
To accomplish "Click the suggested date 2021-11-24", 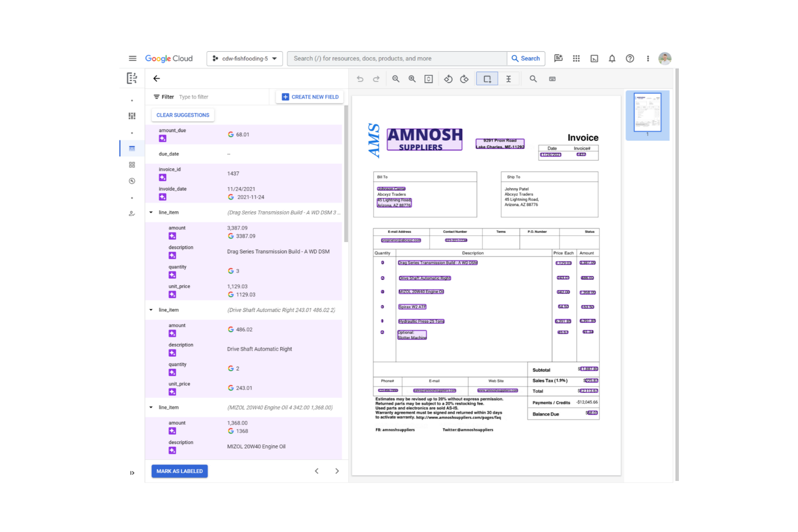I will 251,197.
